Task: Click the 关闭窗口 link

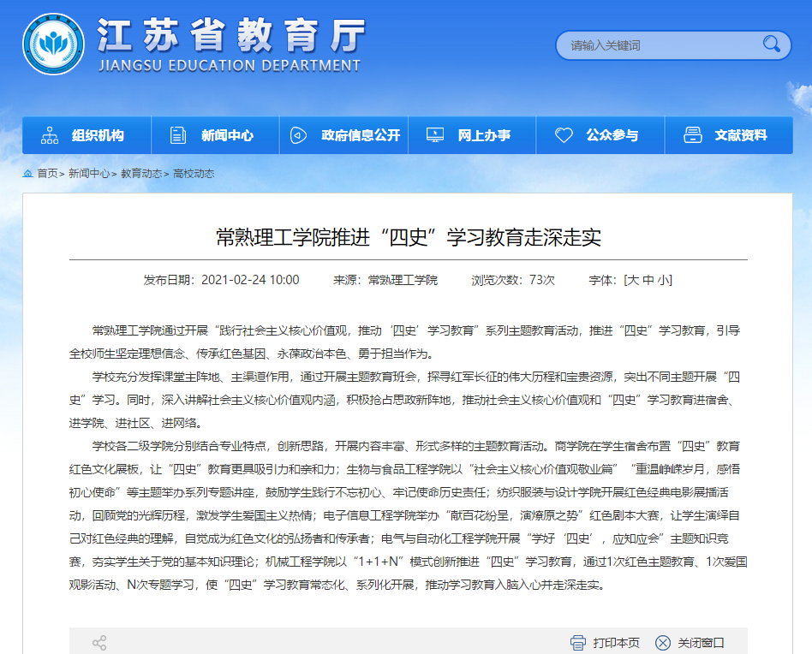Action: pos(701,643)
